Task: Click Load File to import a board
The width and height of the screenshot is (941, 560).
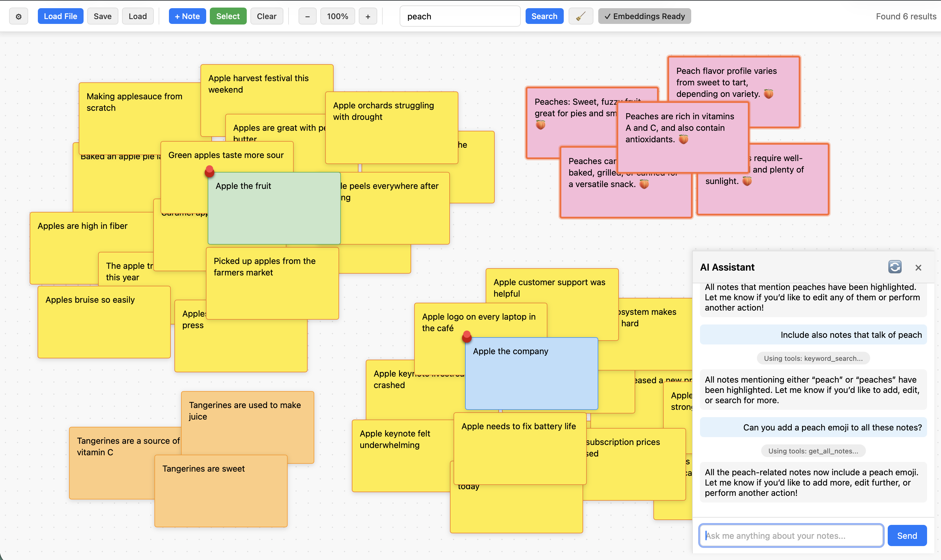Action: (x=60, y=16)
